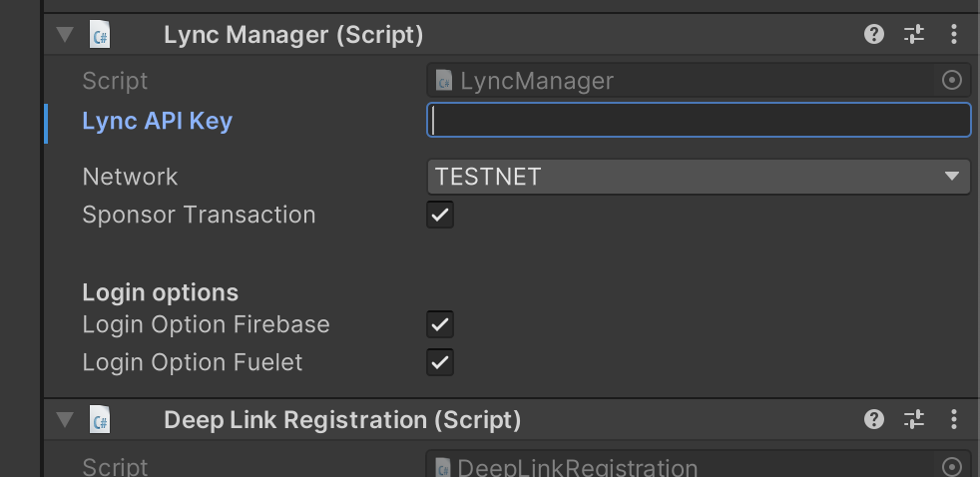Screen dimensions: 980x477
Task: Open Lync Manager preset settings icon
Action: point(914,34)
